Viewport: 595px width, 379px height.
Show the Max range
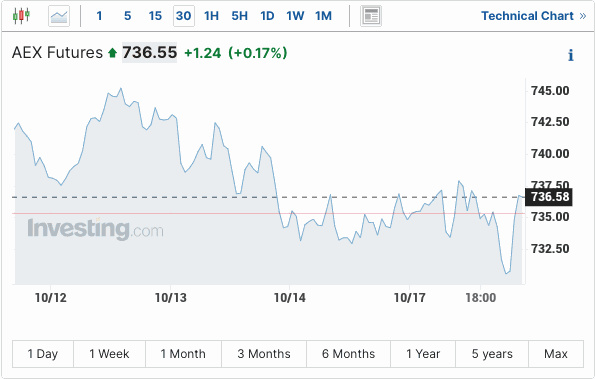point(556,354)
